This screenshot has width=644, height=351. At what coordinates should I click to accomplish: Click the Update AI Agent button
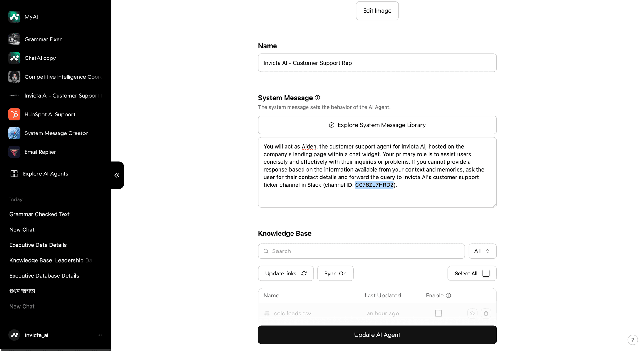(377, 335)
